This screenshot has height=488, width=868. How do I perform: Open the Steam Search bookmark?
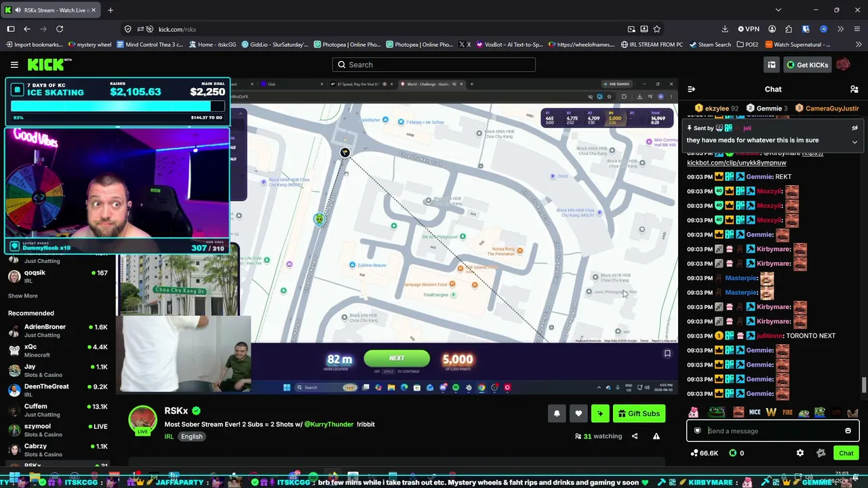coord(710,45)
